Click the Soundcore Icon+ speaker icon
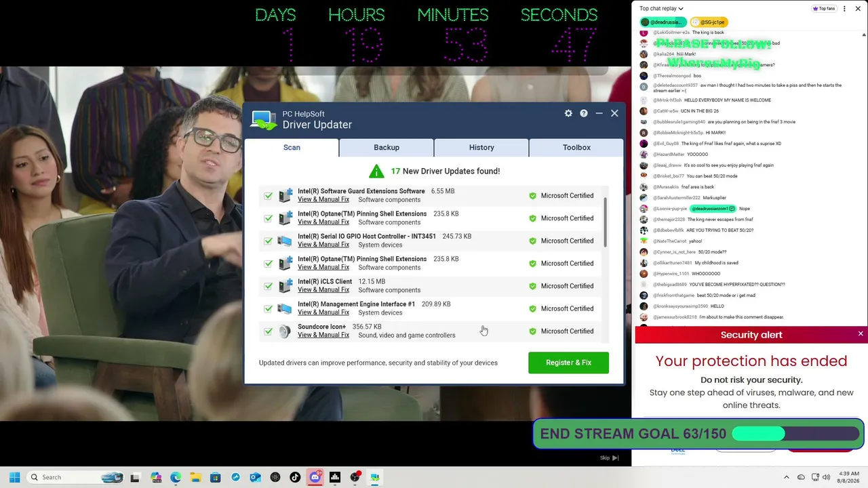 [285, 331]
